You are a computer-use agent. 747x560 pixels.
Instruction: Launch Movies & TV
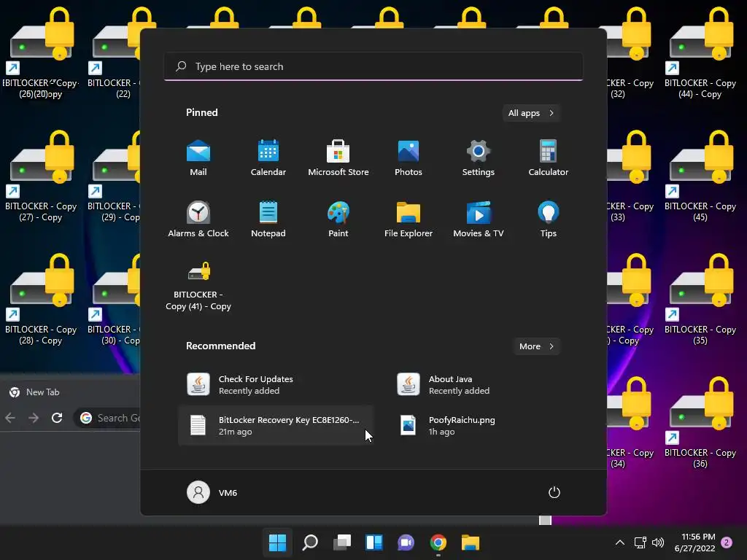tap(479, 219)
